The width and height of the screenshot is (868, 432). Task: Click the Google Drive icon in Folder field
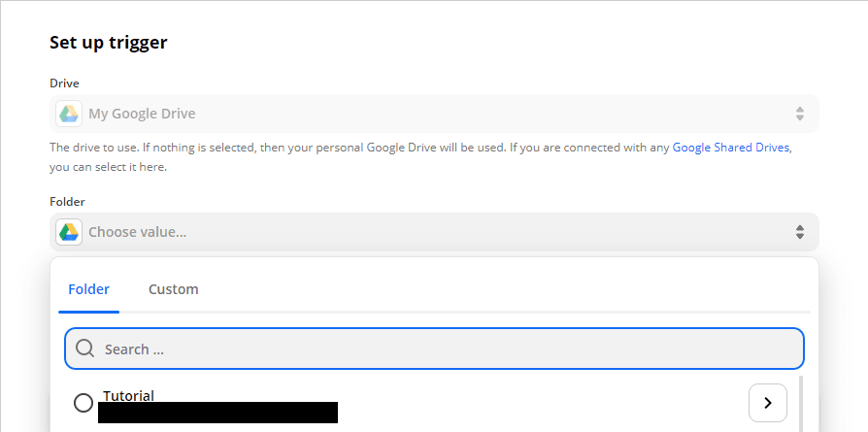(68, 232)
